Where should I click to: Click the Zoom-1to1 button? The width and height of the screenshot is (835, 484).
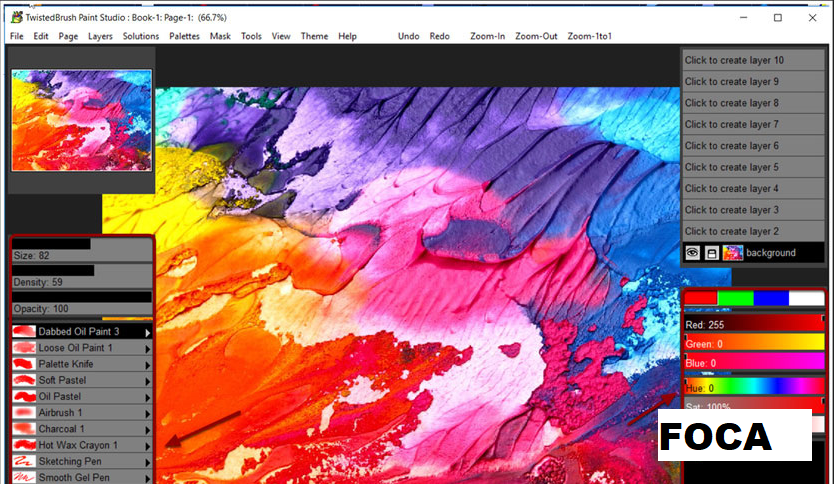[x=590, y=36]
